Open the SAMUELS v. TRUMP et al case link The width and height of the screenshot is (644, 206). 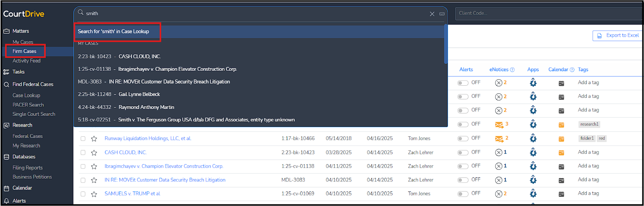pos(132,194)
